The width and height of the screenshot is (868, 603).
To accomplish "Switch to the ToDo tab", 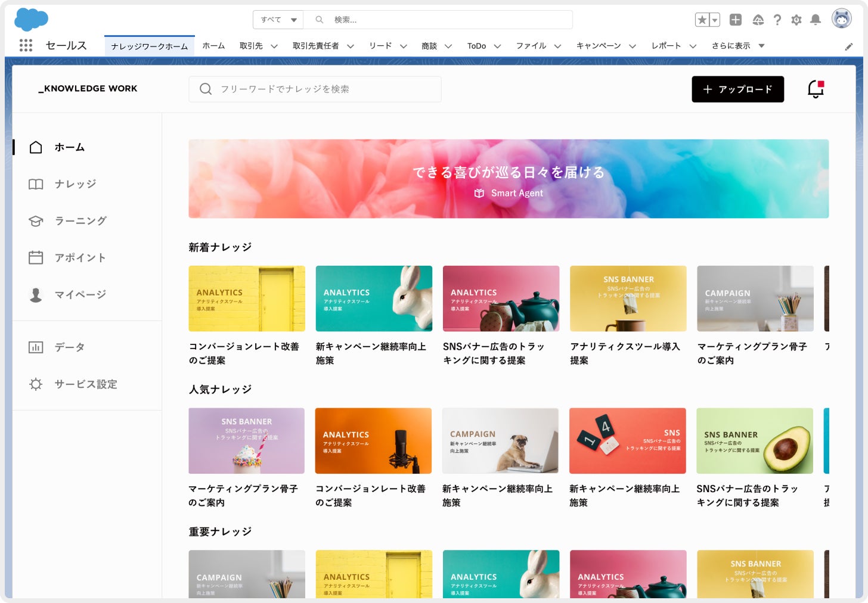I will pyautogui.click(x=476, y=46).
